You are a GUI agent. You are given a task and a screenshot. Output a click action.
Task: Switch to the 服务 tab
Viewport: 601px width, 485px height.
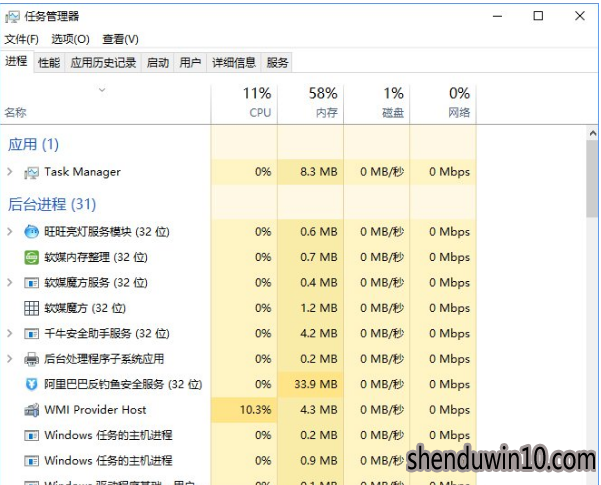coord(278,62)
